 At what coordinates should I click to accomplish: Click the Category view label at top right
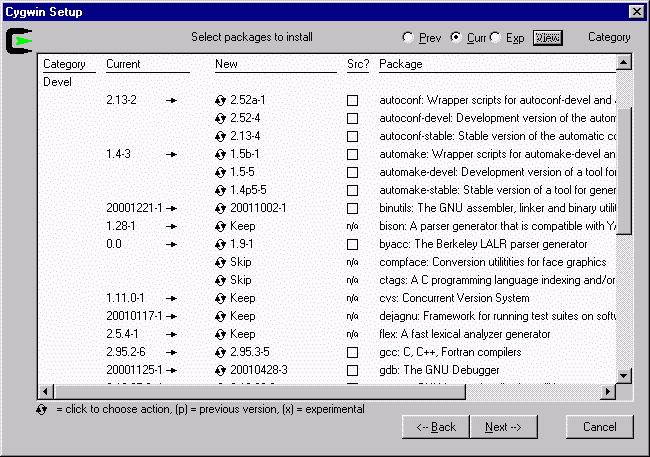click(609, 37)
